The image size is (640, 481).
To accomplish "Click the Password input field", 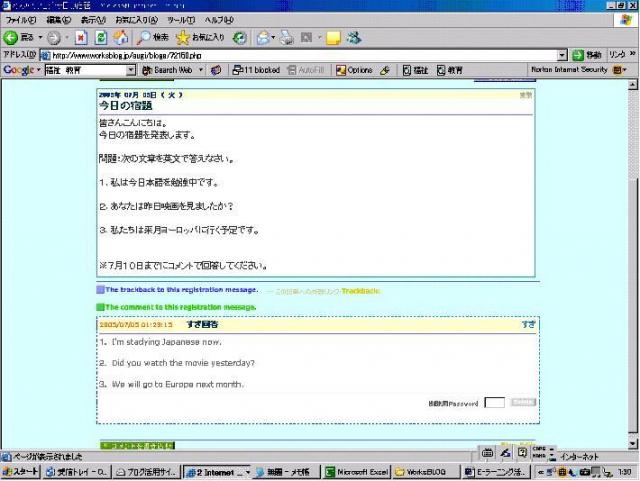I will click(x=494, y=402).
